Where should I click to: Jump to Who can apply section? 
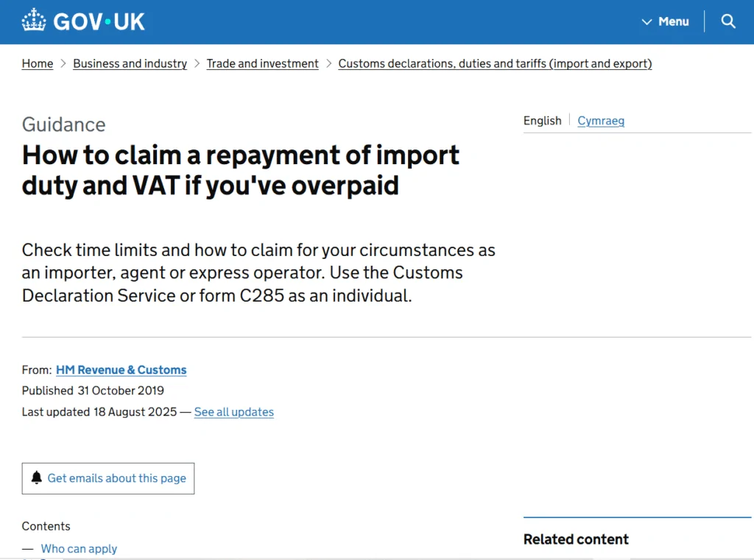click(79, 548)
